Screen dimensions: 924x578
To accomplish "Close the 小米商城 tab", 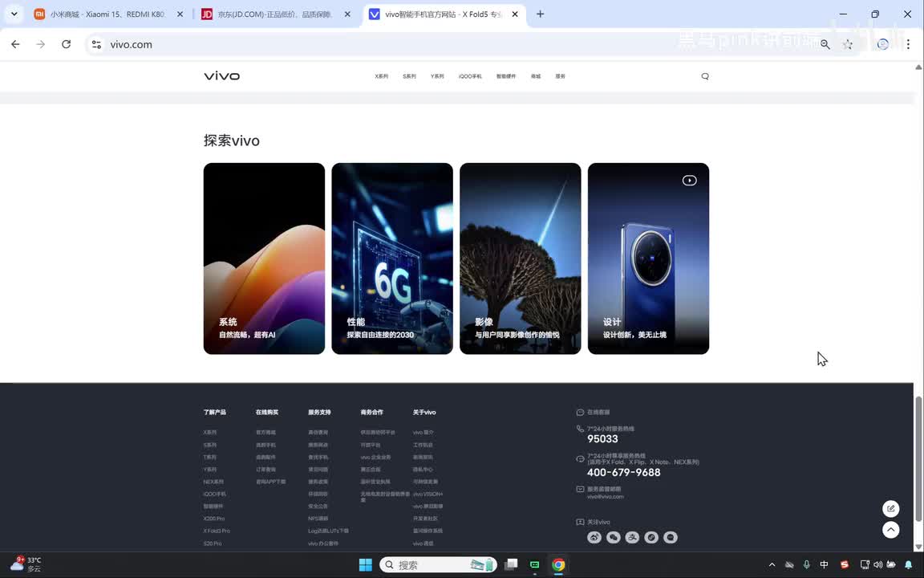I will (180, 14).
